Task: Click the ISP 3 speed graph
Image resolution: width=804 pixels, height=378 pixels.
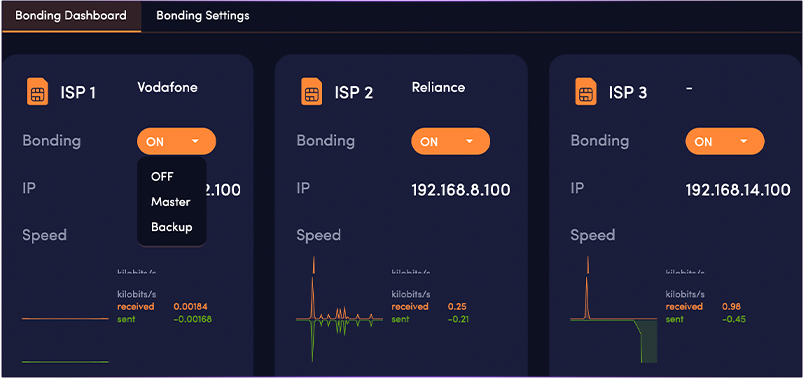Action: [x=614, y=310]
